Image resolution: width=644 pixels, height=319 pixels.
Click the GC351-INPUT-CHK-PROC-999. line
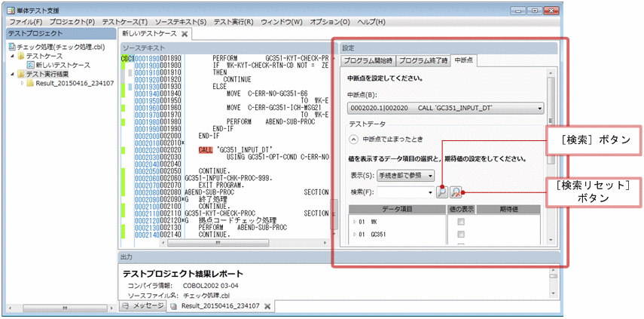pyautogui.click(x=229, y=178)
